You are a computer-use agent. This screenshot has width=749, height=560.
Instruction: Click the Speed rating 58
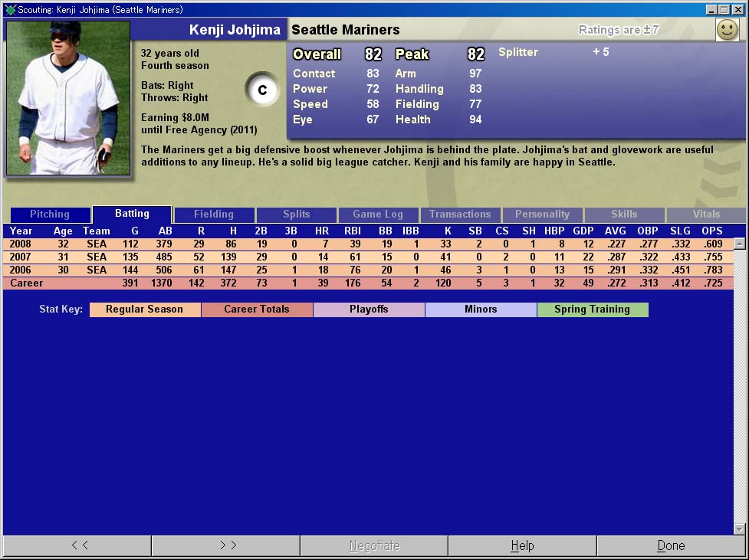pyautogui.click(x=373, y=104)
